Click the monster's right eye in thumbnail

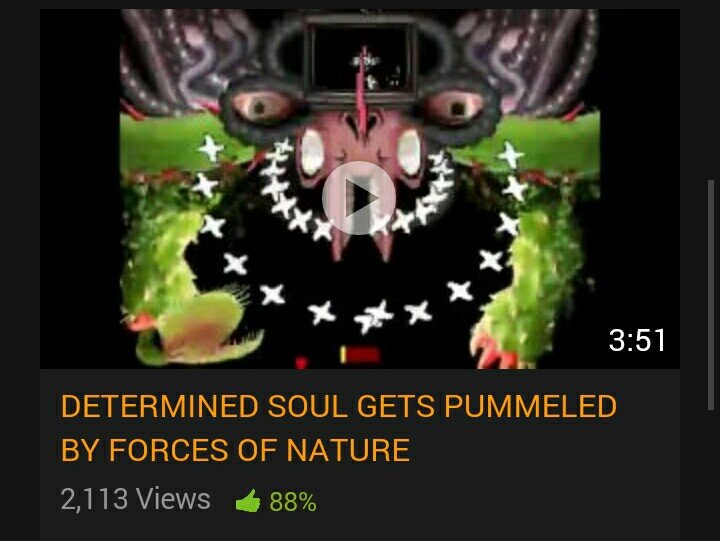coord(453,107)
